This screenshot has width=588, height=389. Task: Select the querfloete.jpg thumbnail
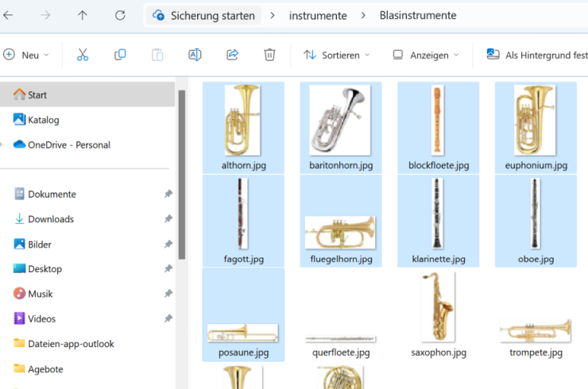click(x=340, y=339)
